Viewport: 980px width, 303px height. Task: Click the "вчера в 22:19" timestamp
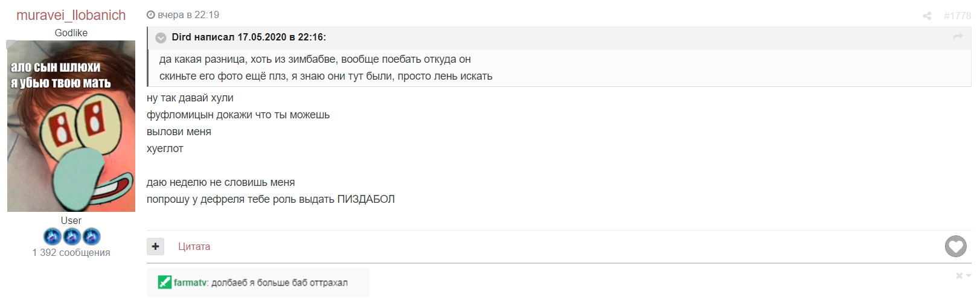(188, 15)
